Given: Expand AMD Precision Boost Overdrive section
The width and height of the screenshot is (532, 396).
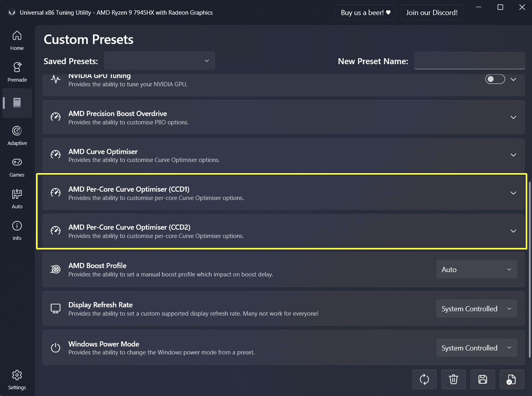Looking at the screenshot, I should (513, 117).
